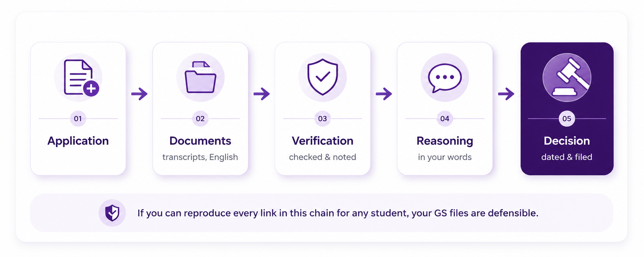Select the 05 step badge on dark card
Viewport: 644px width, 257px height.
pos(567,119)
